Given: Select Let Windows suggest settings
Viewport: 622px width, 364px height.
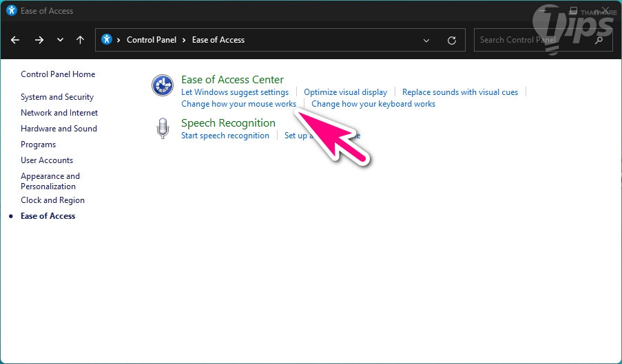Looking at the screenshot, I should click(x=235, y=92).
